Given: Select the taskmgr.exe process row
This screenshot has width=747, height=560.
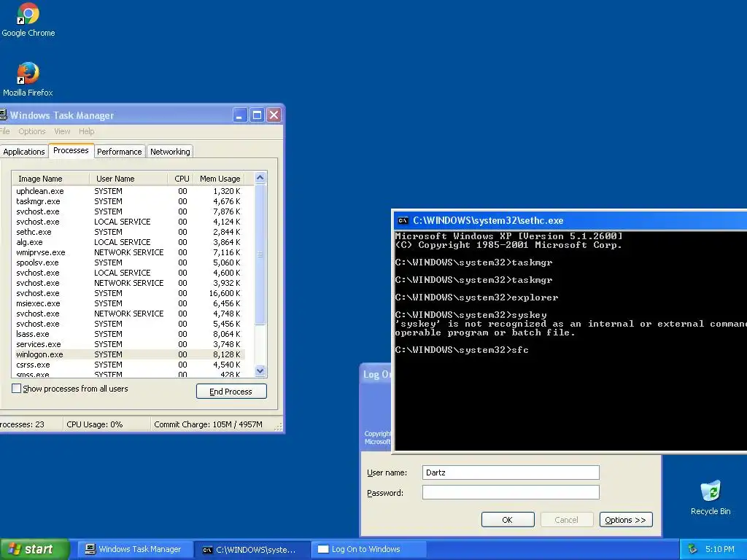Looking at the screenshot, I should click(128, 201).
